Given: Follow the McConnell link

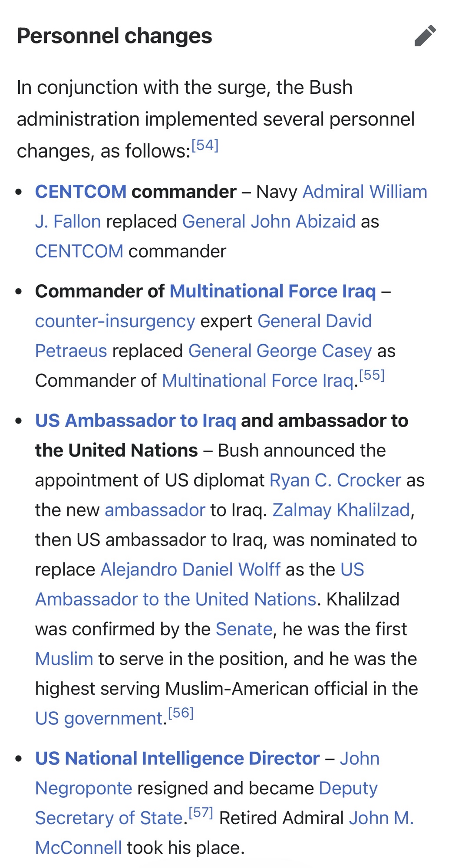Looking at the screenshot, I should coord(79,848).
